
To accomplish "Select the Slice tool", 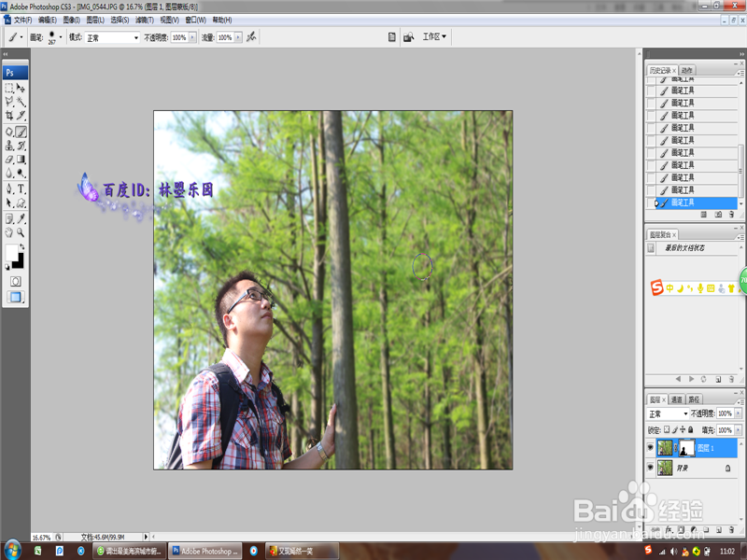I will point(21,115).
